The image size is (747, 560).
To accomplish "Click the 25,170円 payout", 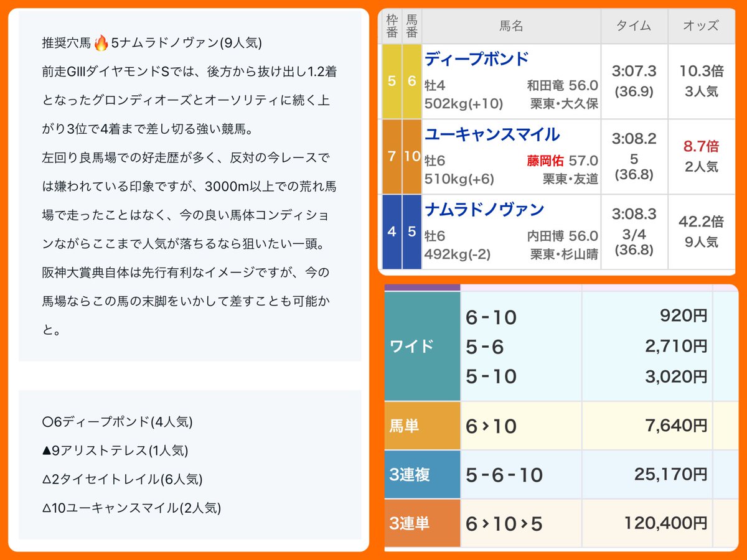I will coord(671,475).
